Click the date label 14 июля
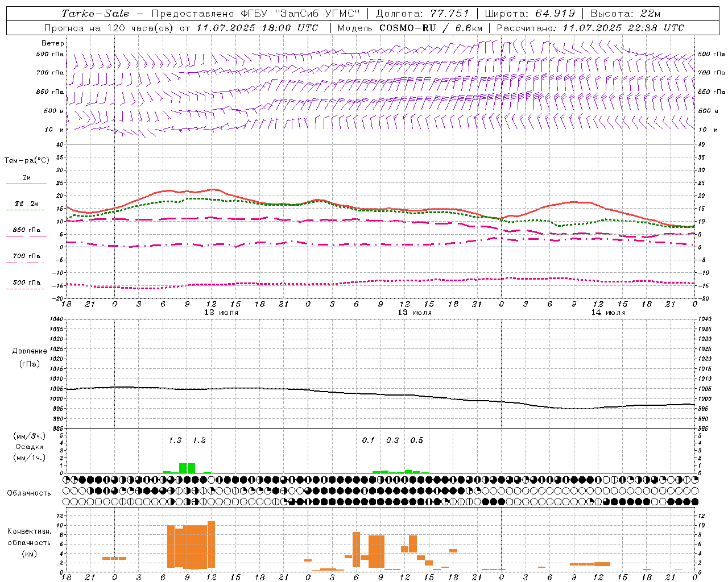The image size is (728, 582). pos(608,313)
